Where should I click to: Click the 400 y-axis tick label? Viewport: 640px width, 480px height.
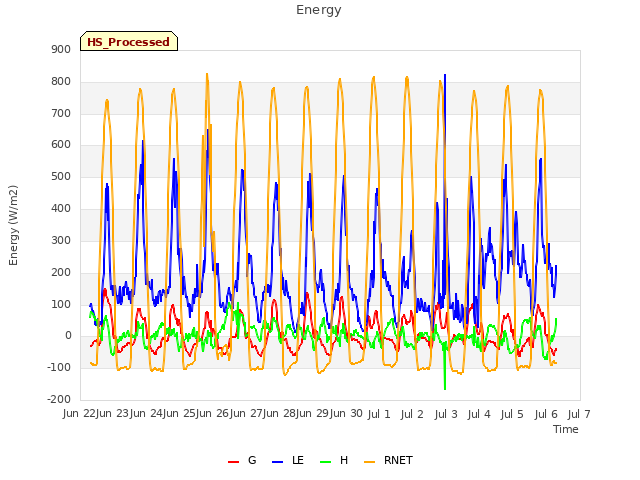pos(61,209)
